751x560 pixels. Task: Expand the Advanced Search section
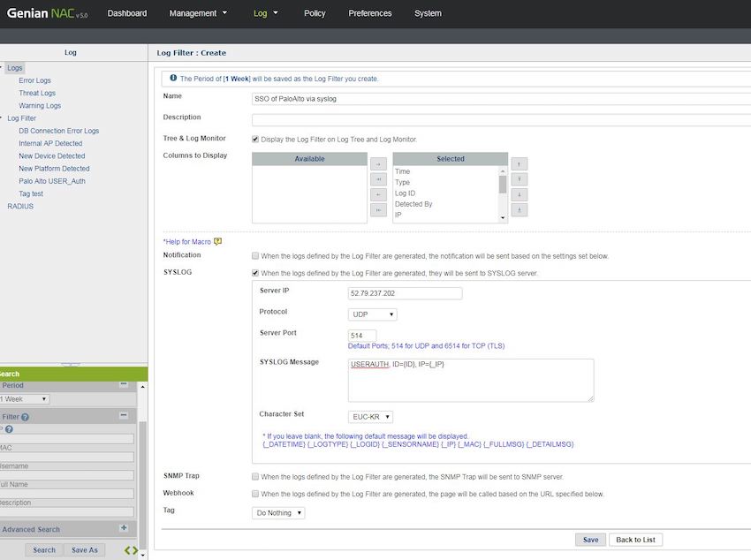[x=124, y=528]
